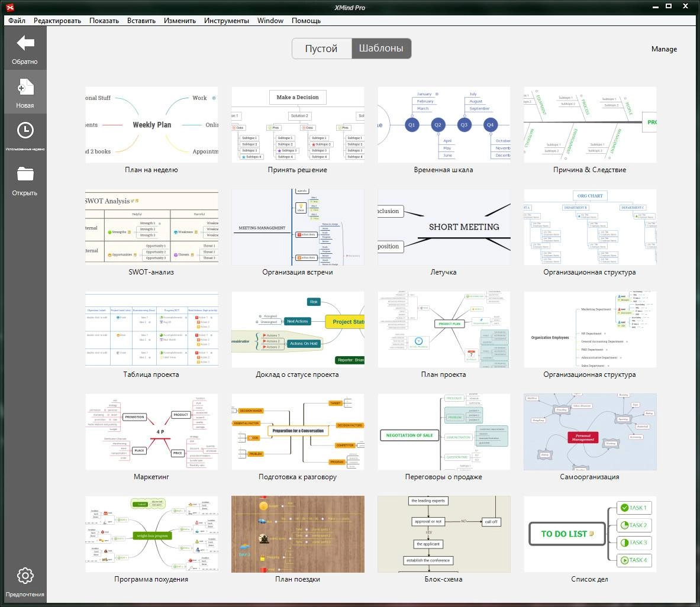The height and width of the screenshot is (607, 700).
Task: Select the Project Plan template thumbnail
Action: coord(444,330)
